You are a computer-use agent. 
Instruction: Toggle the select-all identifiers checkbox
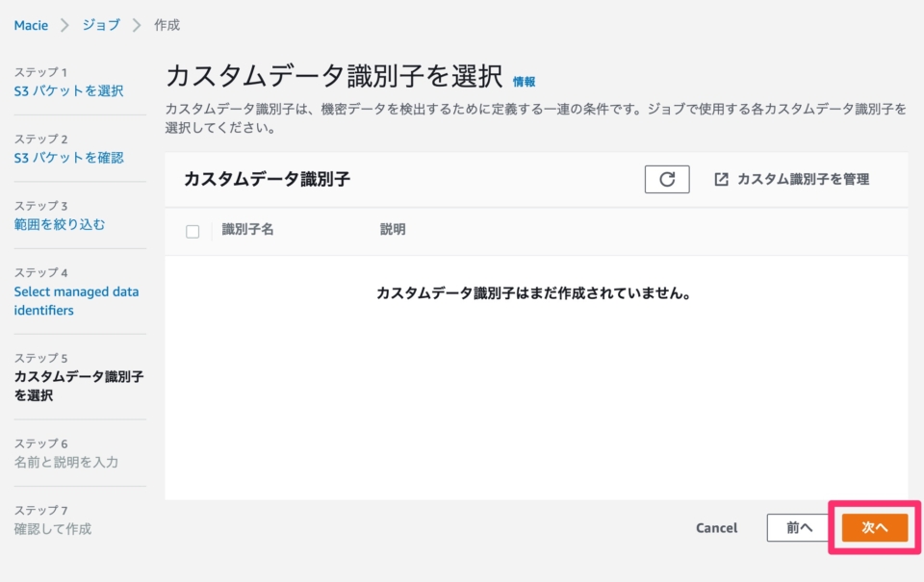tap(191, 231)
